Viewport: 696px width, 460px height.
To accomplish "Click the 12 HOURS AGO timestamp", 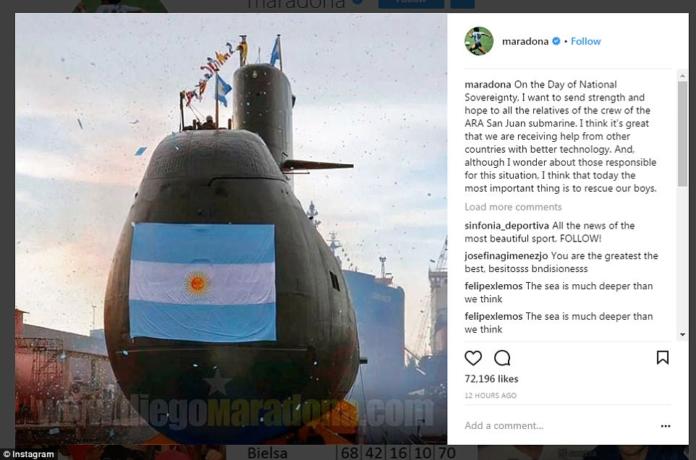I will pyautogui.click(x=490, y=395).
